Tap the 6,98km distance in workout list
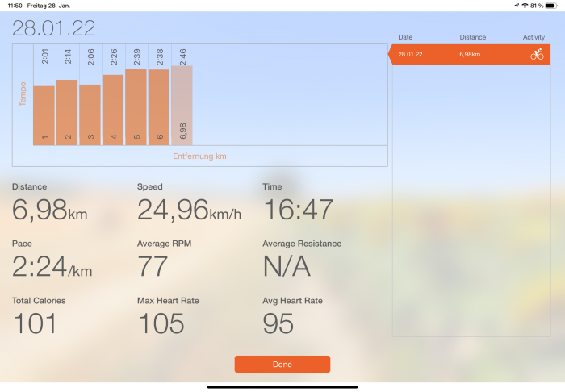Viewport: 565px width, 392px height. pyautogui.click(x=470, y=54)
